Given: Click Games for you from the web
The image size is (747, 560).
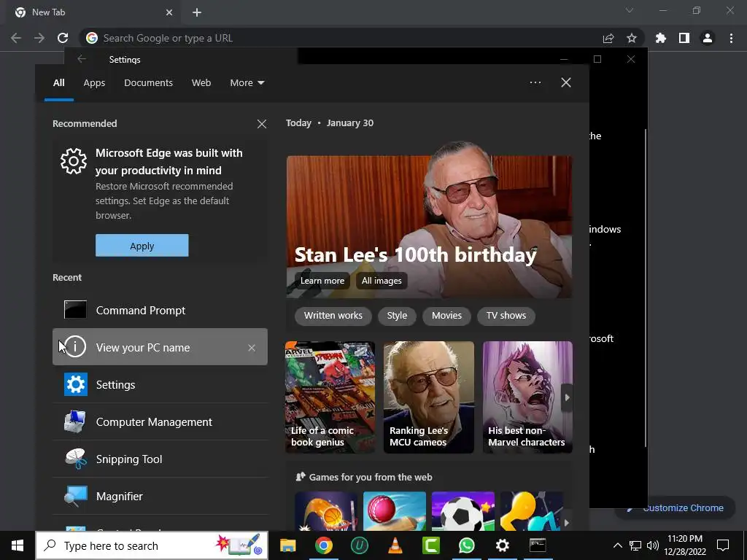Looking at the screenshot, I should coord(370,477).
